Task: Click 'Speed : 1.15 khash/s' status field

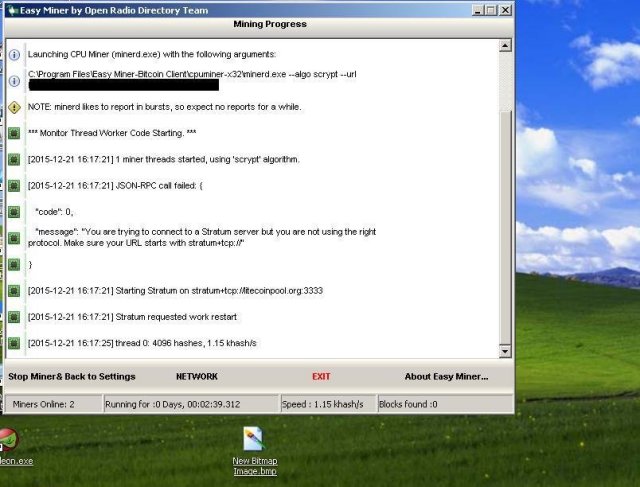Action: [329, 404]
